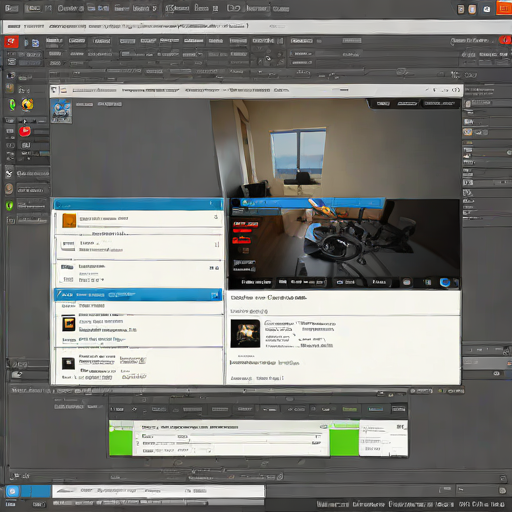Click the first red label on video overlay
This screenshot has width=512, height=512.
click(x=246, y=224)
